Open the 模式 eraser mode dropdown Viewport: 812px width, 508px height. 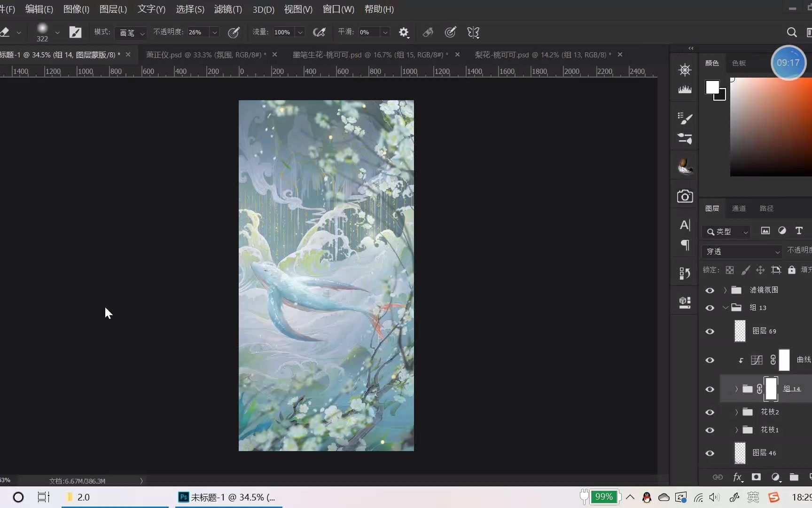tap(131, 32)
